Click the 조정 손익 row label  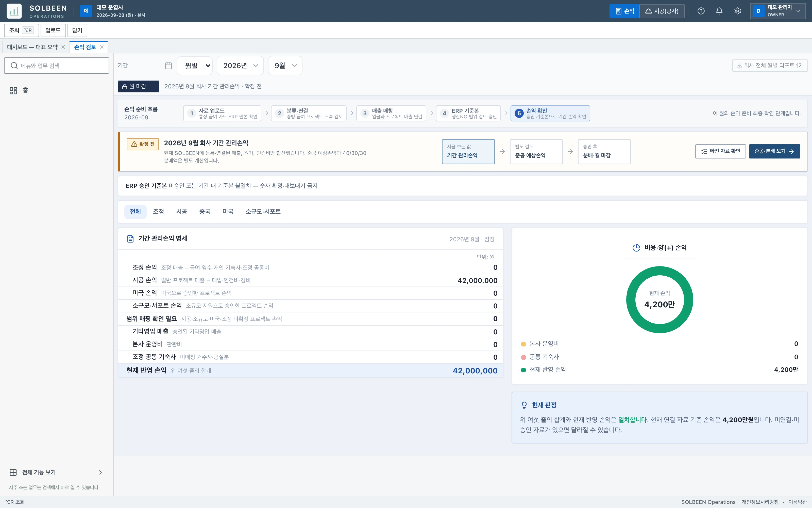point(145,267)
